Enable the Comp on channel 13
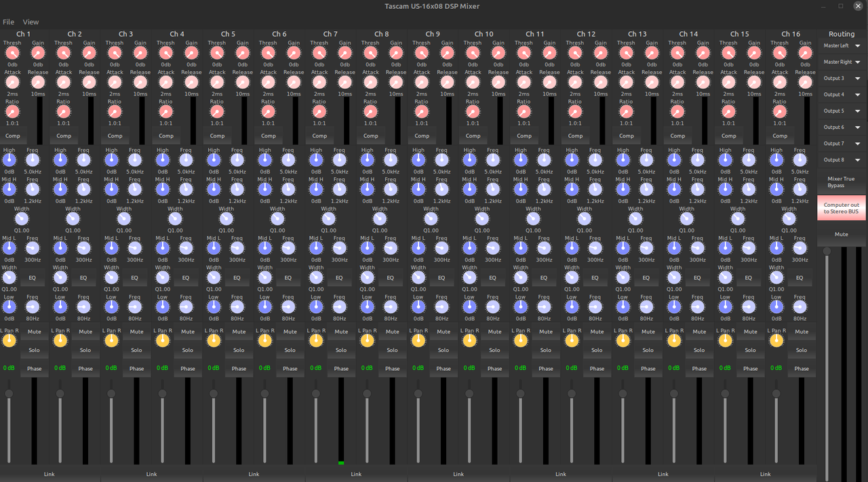The height and width of the screenshot is (482, 868). click(627, 136)
